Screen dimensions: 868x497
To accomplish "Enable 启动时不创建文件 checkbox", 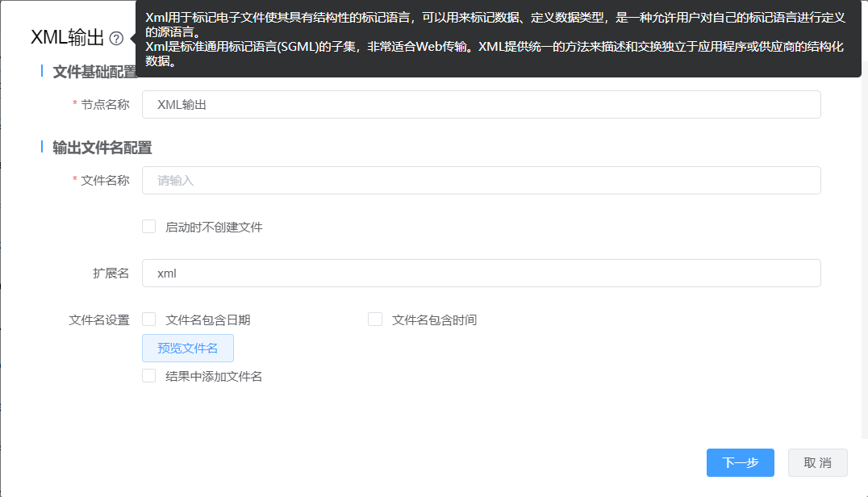I will click(149, 227).
